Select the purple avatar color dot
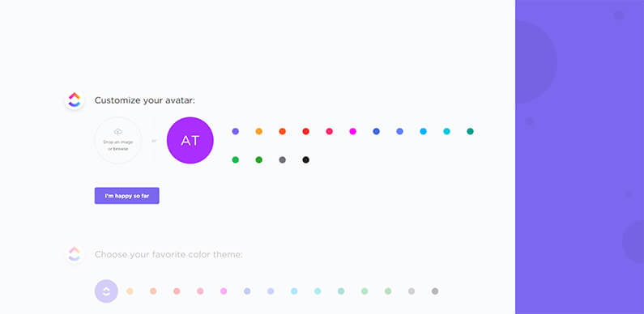Image resolution: width=644 pixels, height=314 pixels. click(236, 131)
